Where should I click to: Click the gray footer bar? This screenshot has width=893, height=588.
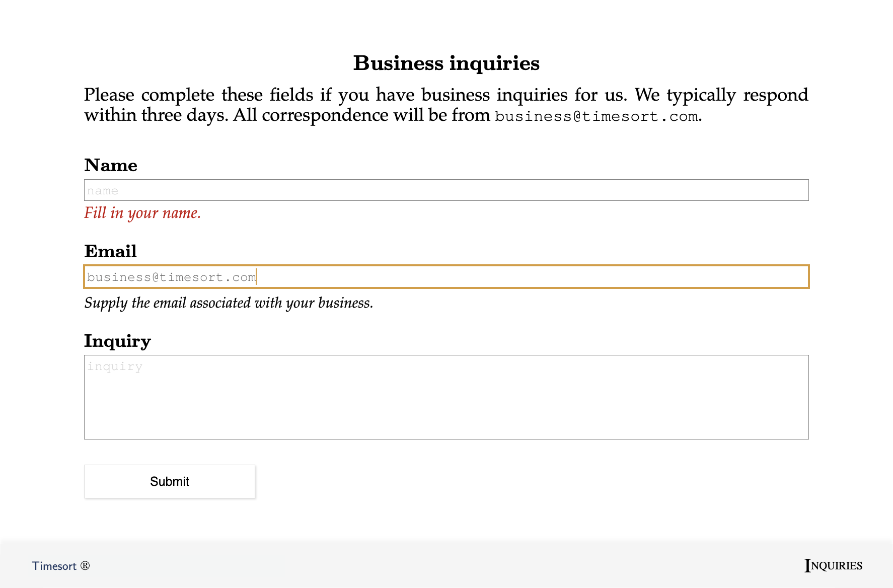point(446,565)
